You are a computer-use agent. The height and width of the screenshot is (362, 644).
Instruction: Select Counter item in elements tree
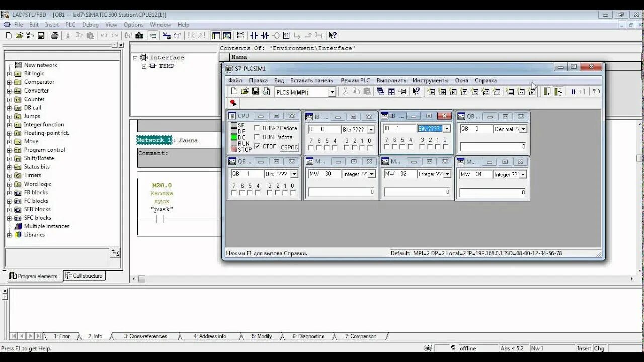click(34, 99)
